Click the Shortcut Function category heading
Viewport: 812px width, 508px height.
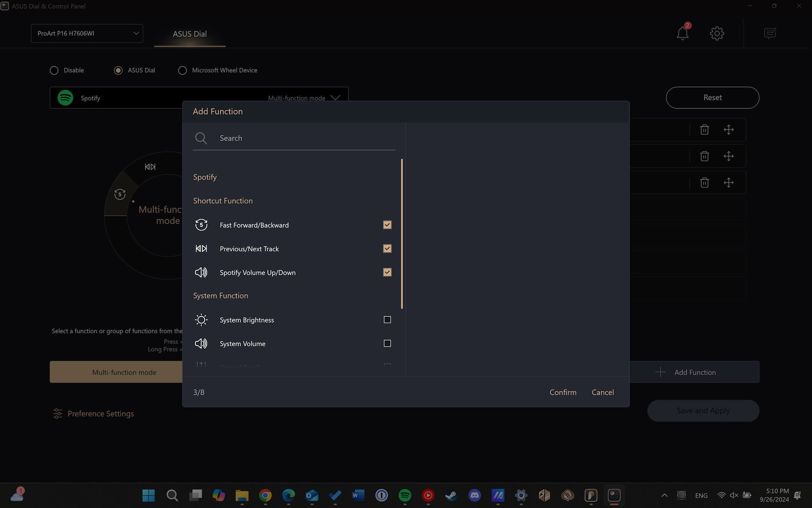(x=223, y=201)
